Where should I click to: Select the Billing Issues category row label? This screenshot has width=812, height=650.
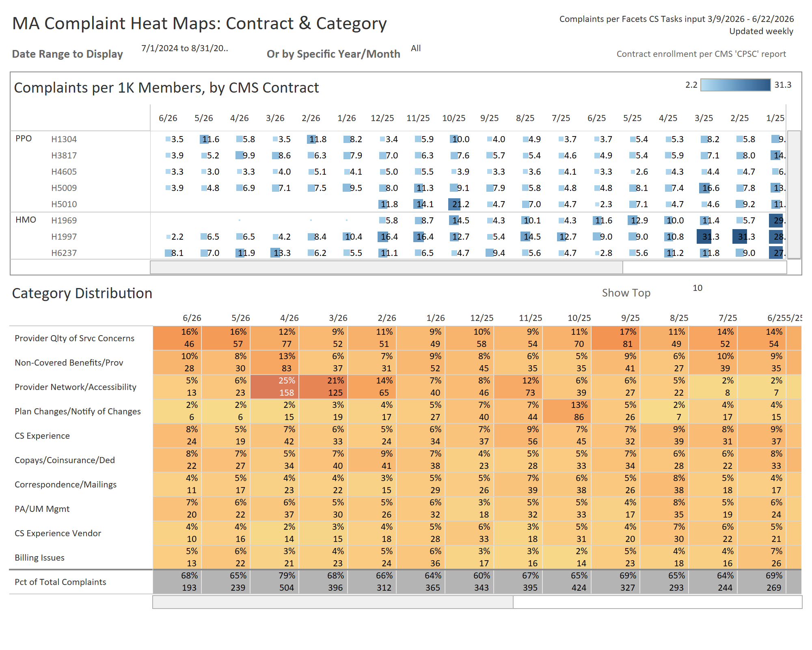click(39, 558)
